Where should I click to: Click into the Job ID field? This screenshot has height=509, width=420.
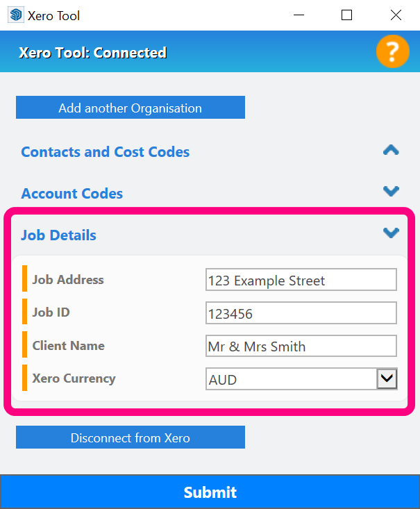(301, 313)
